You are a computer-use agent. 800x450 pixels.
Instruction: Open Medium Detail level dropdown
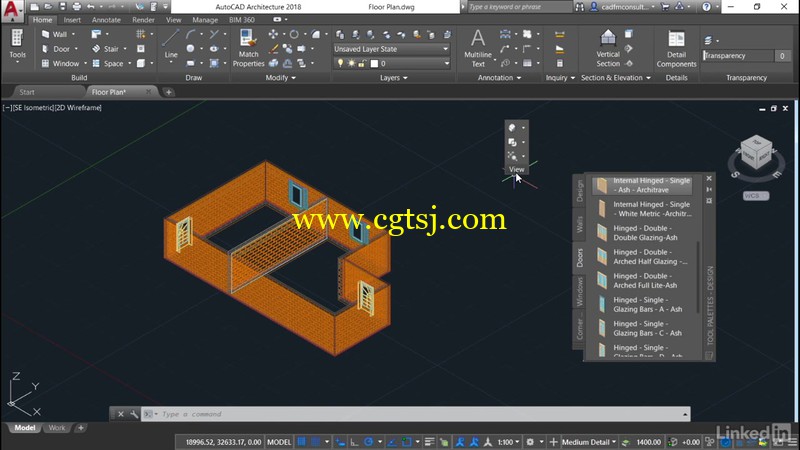point(589,442)
